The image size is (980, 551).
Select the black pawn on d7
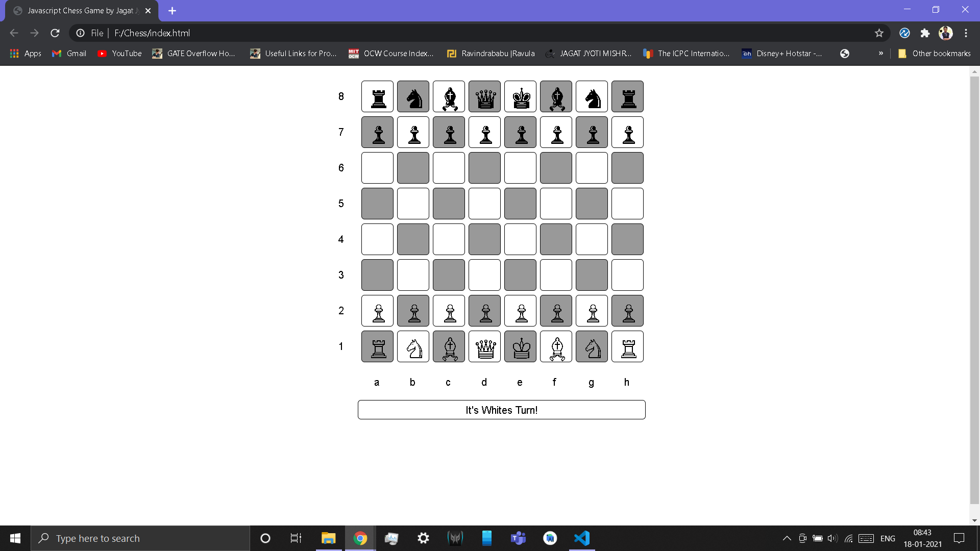tap(484, 133)
